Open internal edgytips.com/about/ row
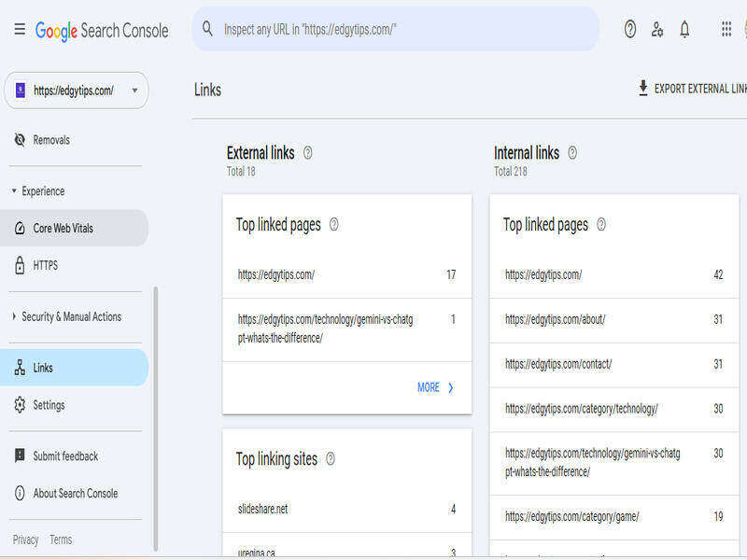This screenshot has height=560, width=747. tap(614, 320)
